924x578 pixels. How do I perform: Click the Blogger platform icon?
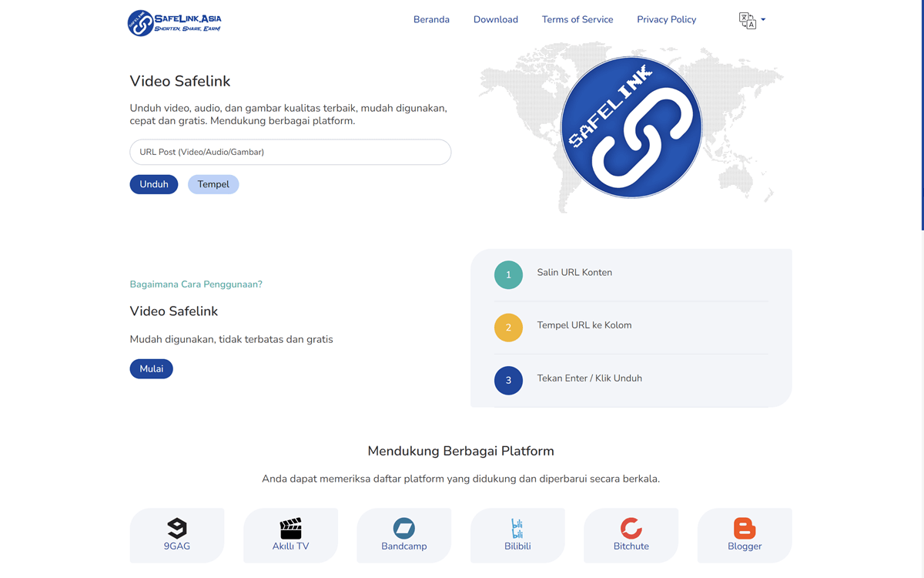[x=745, y=528]
